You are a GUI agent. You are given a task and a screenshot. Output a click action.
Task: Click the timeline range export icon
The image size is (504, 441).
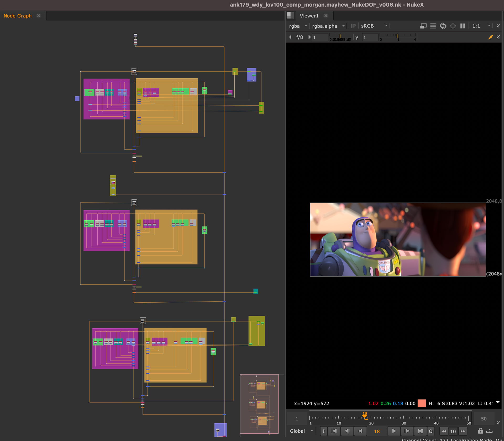490,431
